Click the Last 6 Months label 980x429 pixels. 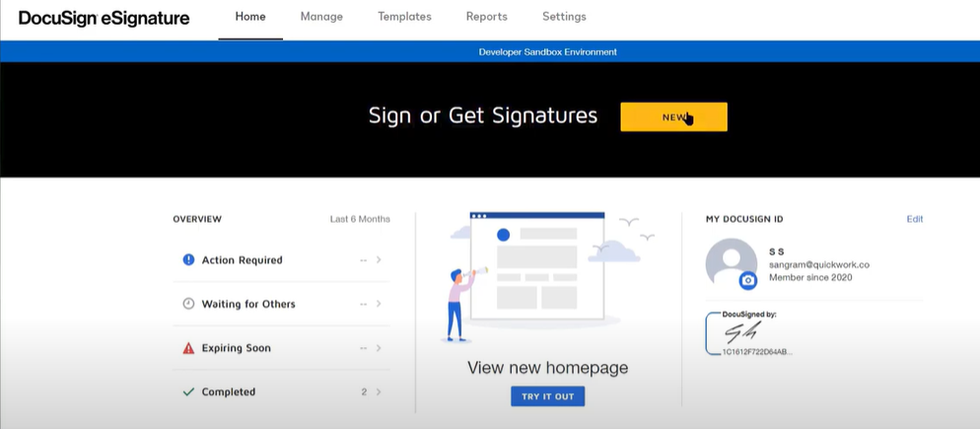[x=360, y=219]
